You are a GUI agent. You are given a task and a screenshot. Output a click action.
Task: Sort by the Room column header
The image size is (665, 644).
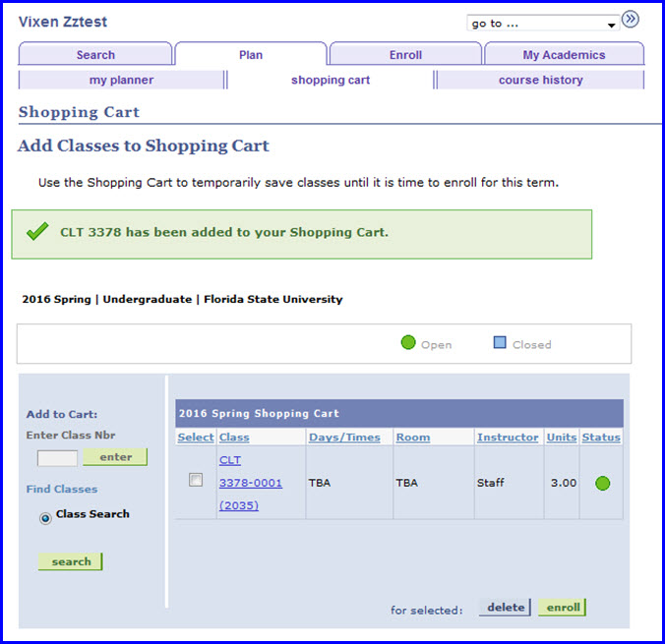[x=412, y=438]
